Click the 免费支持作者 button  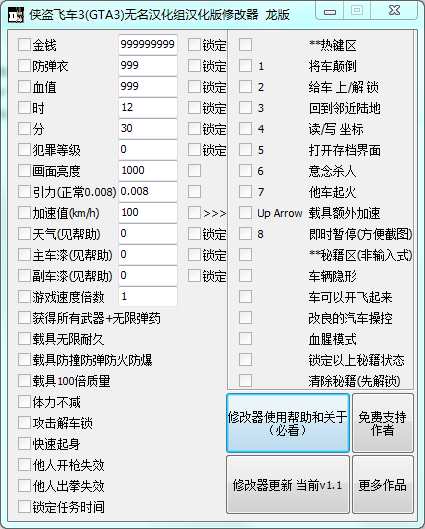[x=382, y=423]
